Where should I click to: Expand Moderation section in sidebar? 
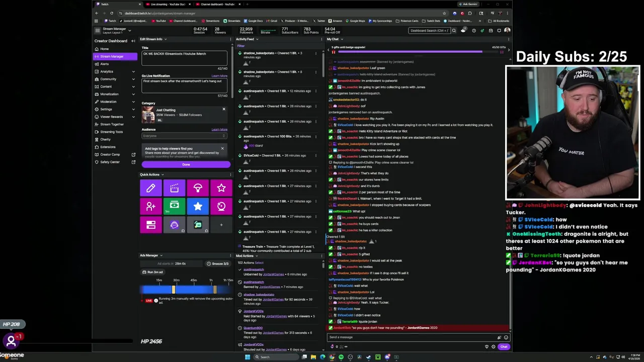pos(133,102)
